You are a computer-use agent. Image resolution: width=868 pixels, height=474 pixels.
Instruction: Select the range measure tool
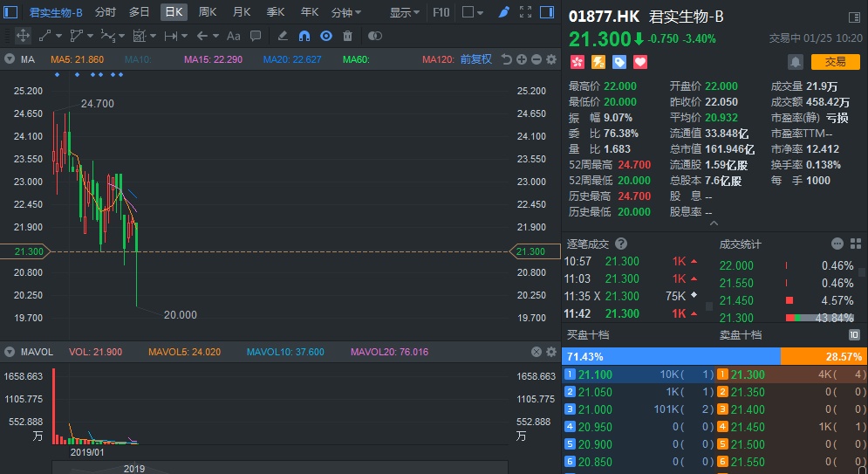click(170, 36)
